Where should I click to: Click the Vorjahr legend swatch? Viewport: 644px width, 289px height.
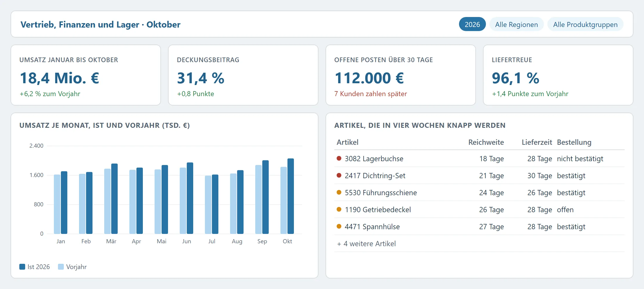click(61, 267)
